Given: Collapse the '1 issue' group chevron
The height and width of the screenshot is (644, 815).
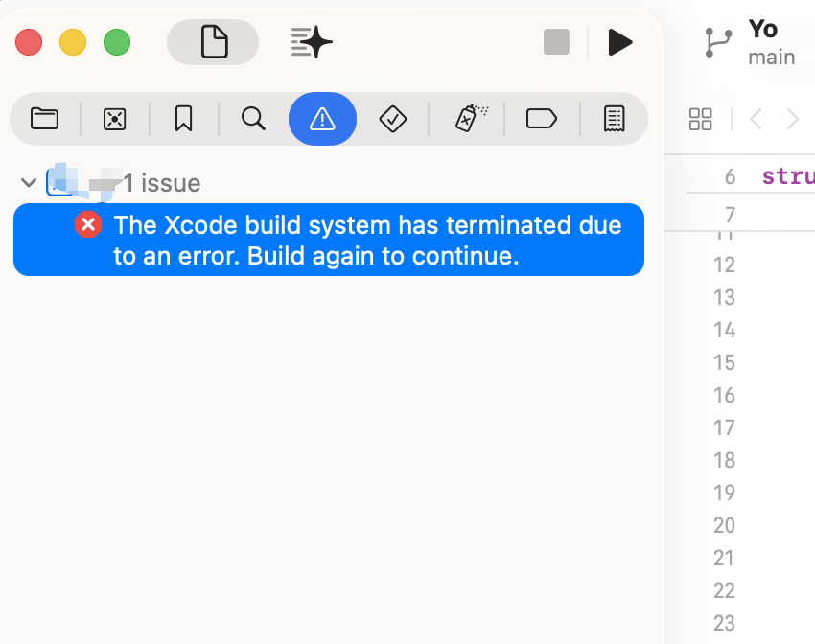Looking at the screenshot, I should tap(29, 182).
